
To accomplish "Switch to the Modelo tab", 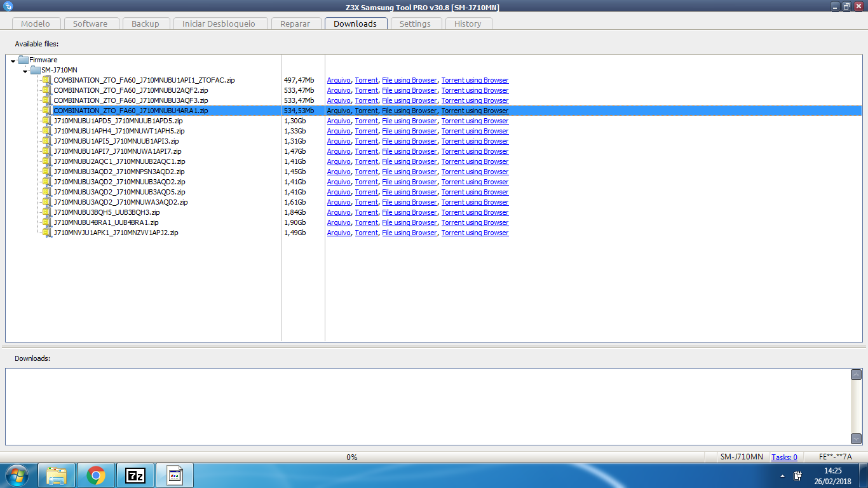I will 36,24.
